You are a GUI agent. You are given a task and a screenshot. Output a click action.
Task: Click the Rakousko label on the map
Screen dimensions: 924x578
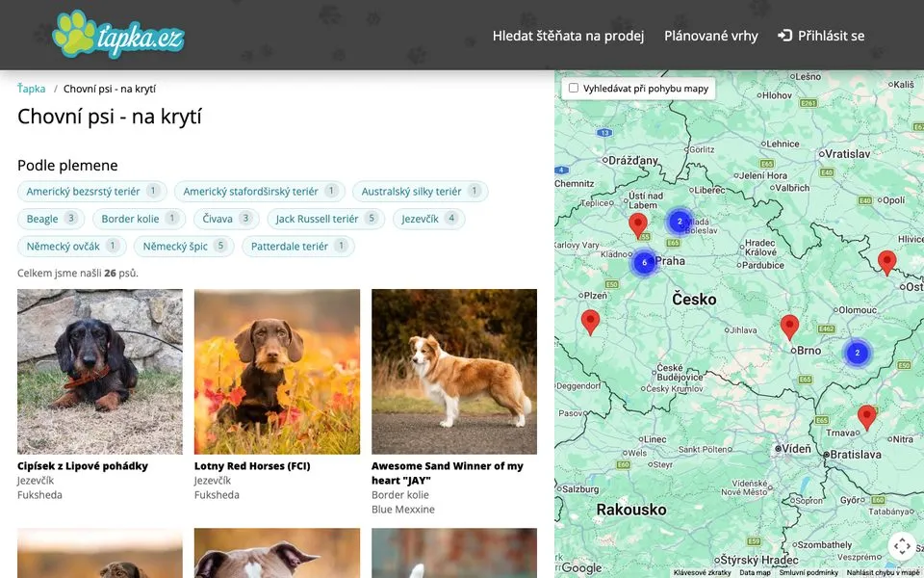[x=631, y=510]
